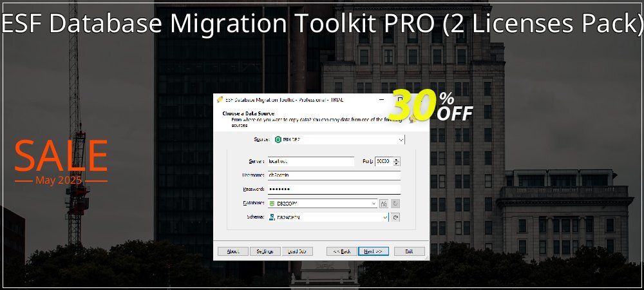
Task: Open the Source database type dropdown
Action: coord(339,140)
